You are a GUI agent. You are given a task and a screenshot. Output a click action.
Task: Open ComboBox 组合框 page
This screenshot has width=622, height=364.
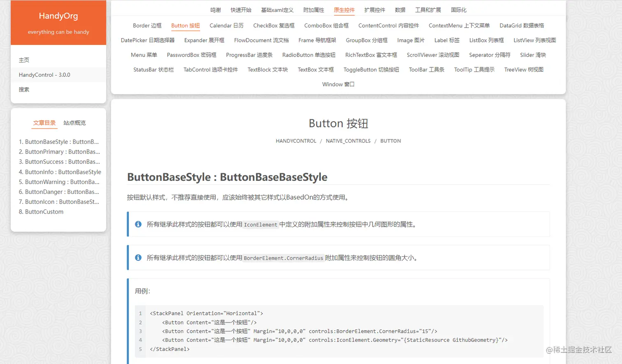[327, 25]
